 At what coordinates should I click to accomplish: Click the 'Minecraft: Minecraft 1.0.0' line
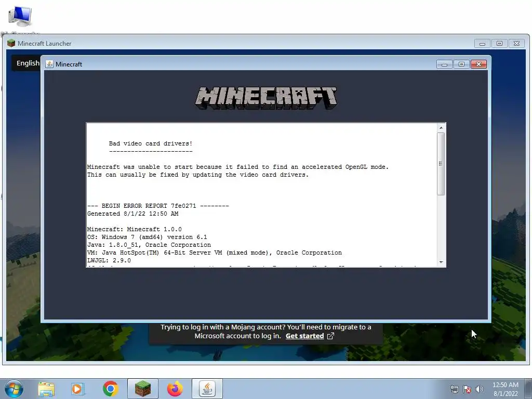point(135,229)
